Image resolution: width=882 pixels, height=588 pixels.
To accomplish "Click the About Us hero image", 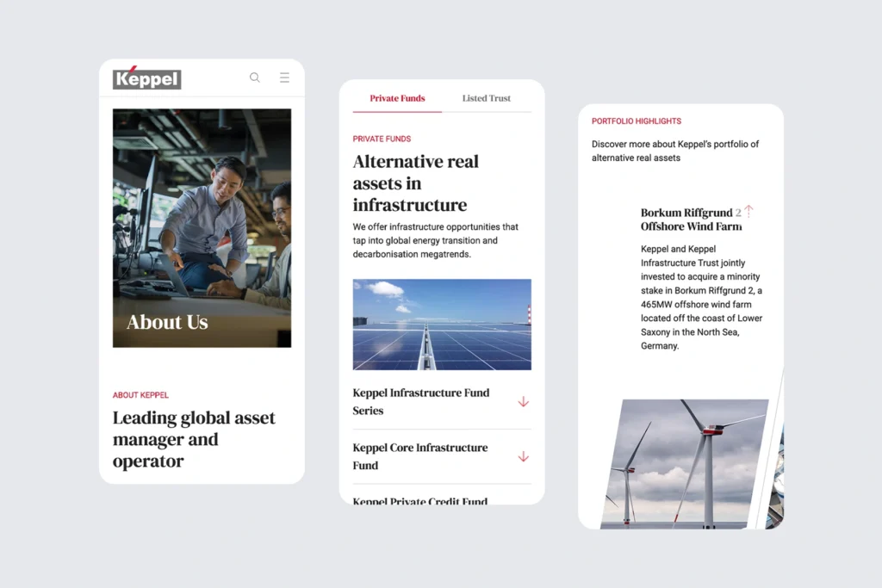I will click(x=202, y=227).
